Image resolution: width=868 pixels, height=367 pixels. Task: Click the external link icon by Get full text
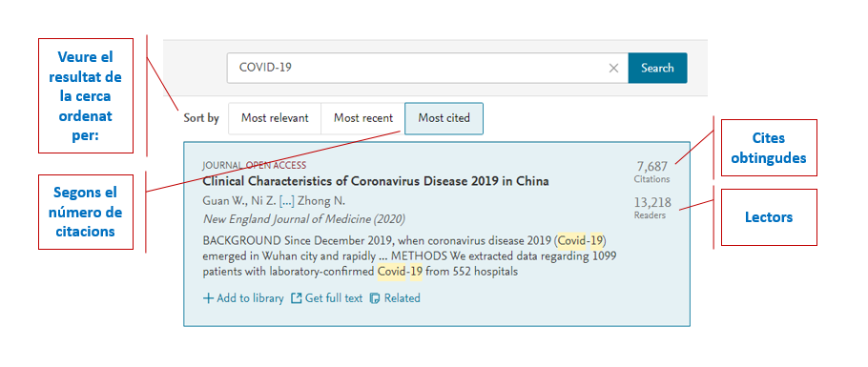point(297,298)
